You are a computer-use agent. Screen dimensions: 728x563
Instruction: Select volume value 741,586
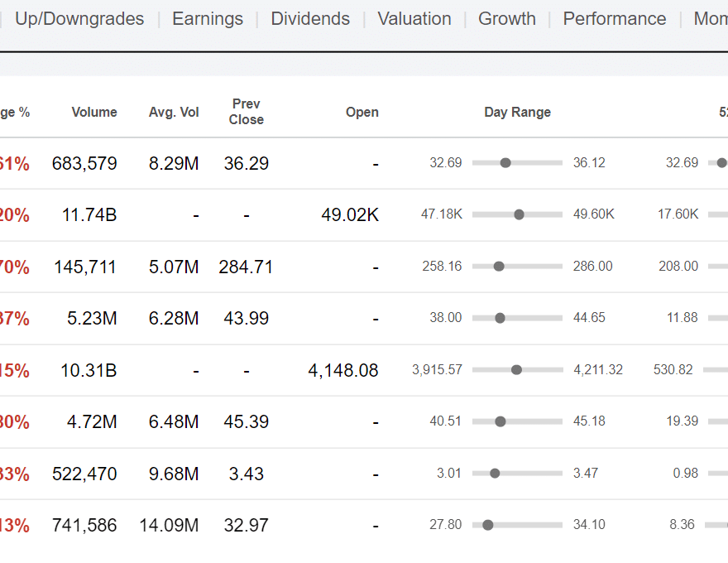point(84,526)
